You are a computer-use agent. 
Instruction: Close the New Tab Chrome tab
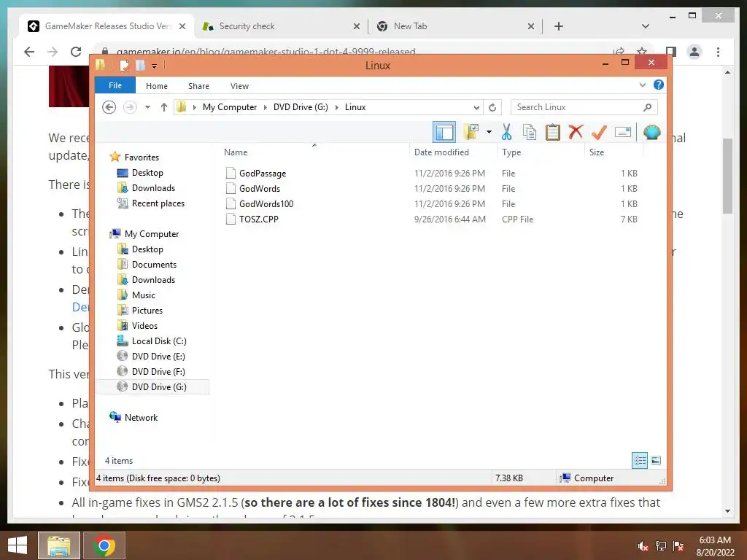point(531,27)
